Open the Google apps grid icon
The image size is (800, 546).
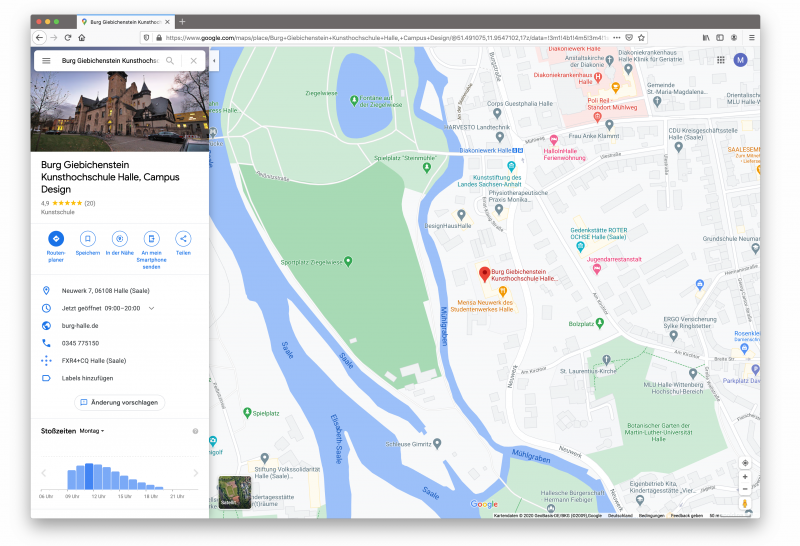pos(721,60)
